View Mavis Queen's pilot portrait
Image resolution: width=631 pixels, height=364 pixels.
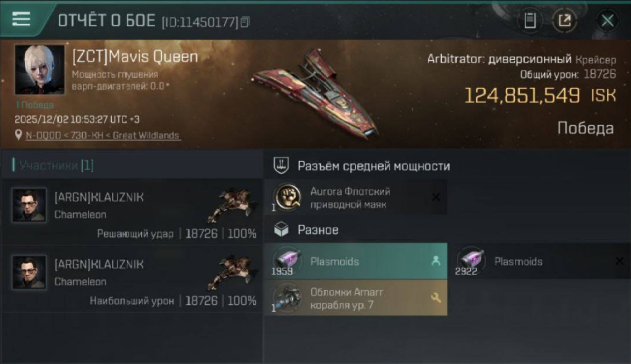(x=39, y=69)
